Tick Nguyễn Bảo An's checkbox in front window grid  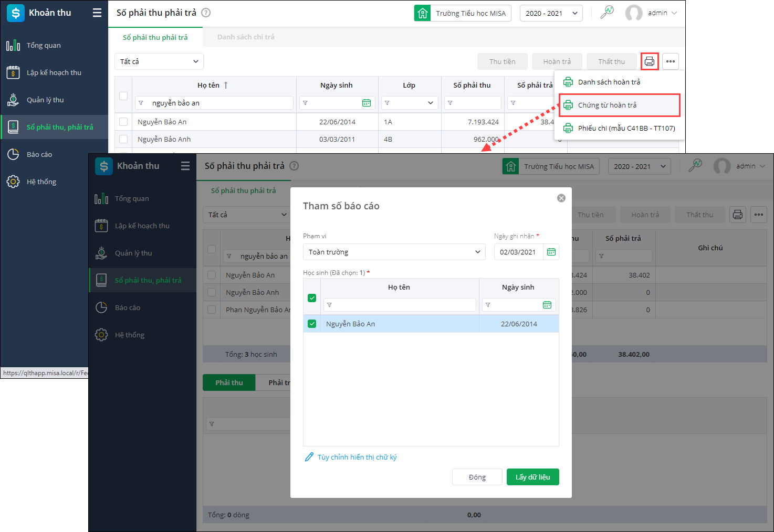tap(212, 275)
